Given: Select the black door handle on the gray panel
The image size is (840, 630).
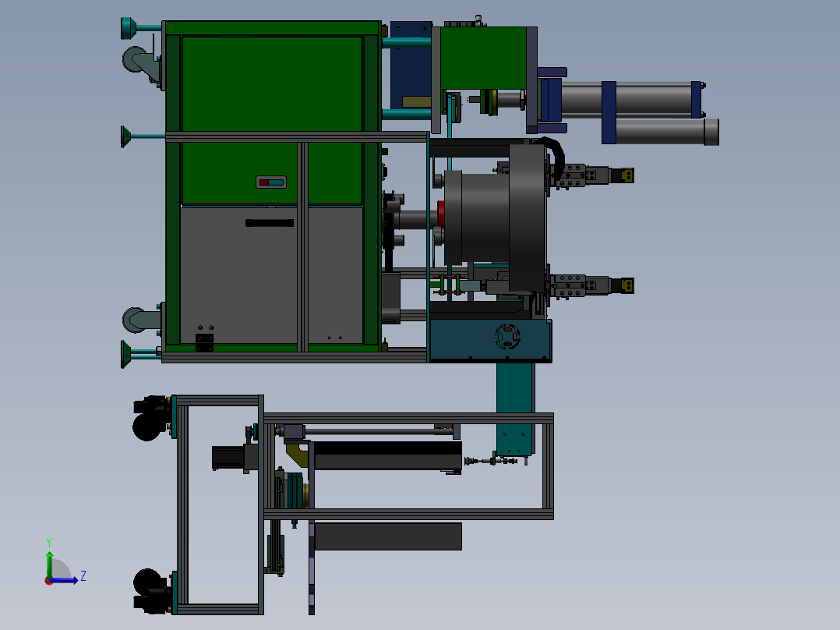Looking at the screenshot, I should point(270,222).
